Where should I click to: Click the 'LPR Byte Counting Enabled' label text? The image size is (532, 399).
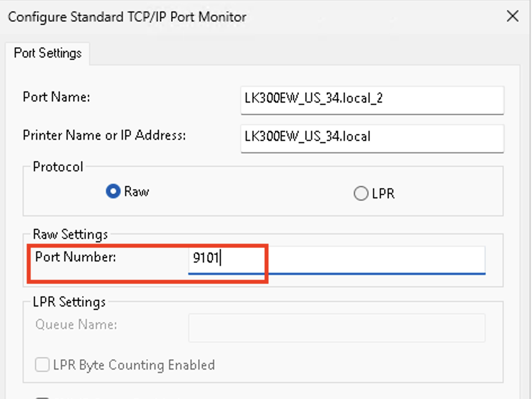(x=134, y=365)
